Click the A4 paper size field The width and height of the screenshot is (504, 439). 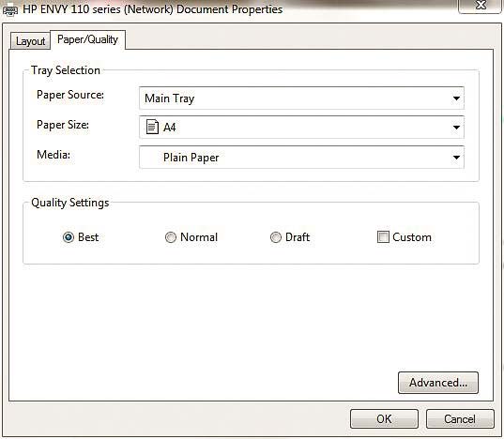pos(301,128)
